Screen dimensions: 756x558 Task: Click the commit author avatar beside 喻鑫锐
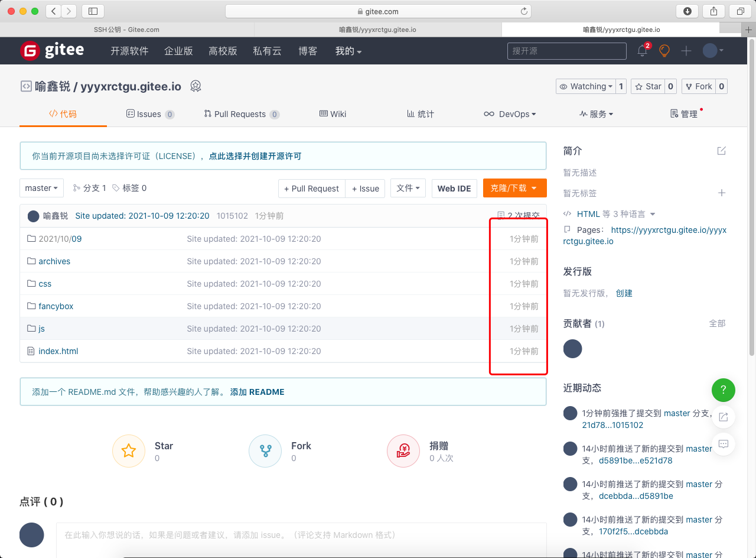click(34, 216)
